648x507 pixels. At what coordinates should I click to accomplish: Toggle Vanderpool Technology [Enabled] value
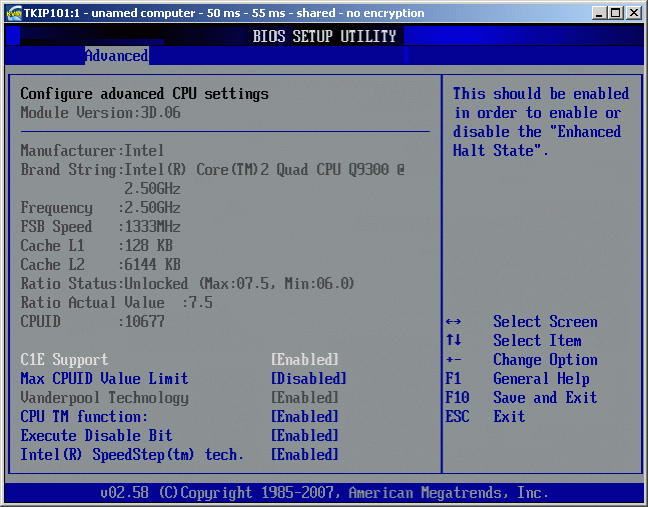coord(305,398)
